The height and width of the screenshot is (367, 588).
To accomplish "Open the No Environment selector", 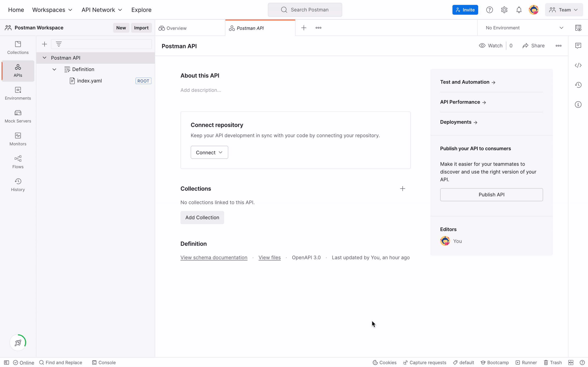I will [x=524, y=28].
